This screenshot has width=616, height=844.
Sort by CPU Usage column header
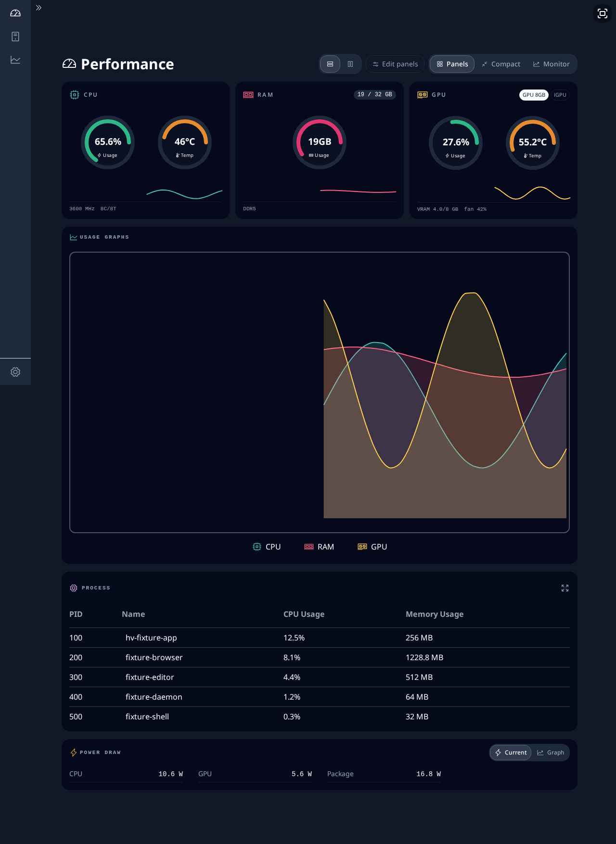pos(304,614)
